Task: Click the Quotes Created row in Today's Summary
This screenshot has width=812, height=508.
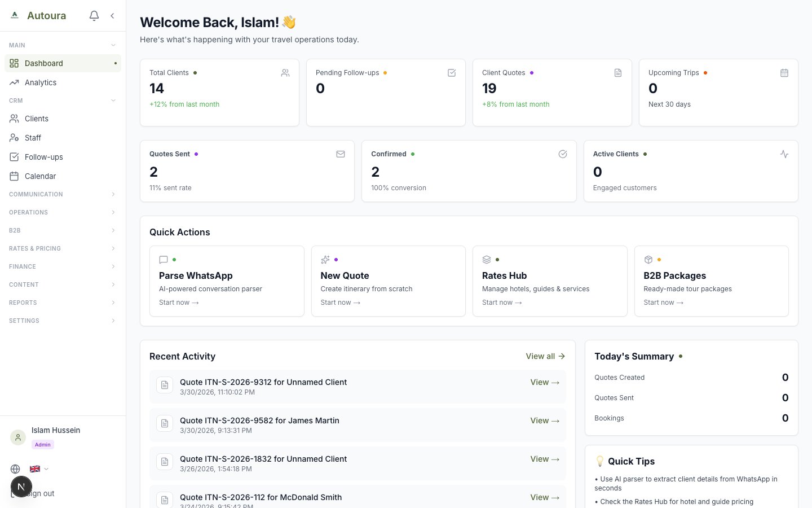Action: [x=691, y=378]
